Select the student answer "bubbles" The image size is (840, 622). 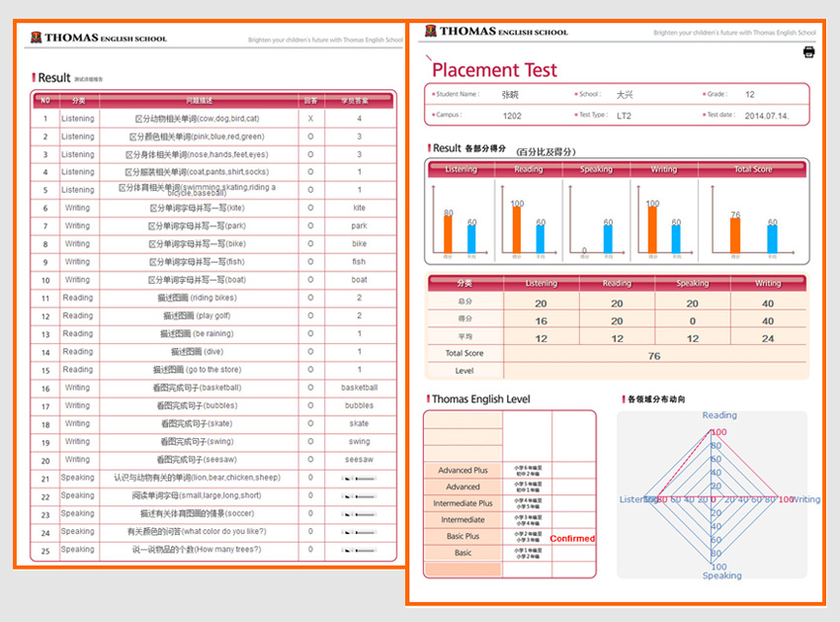click(359, 405)
